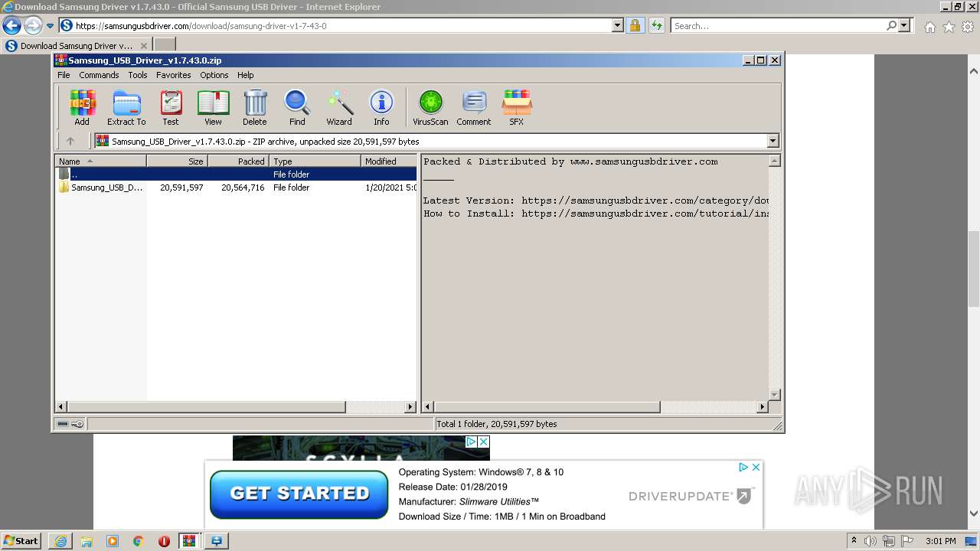Sort file list by Name column
This screenshot has height=551, width=980.
click(x=100, y=161)
